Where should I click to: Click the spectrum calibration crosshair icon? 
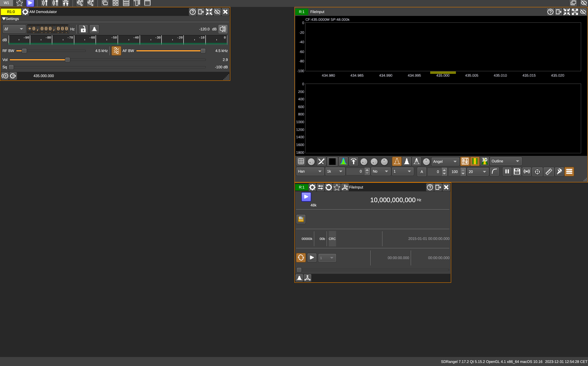pyautogui.click(x=537, y=172)
